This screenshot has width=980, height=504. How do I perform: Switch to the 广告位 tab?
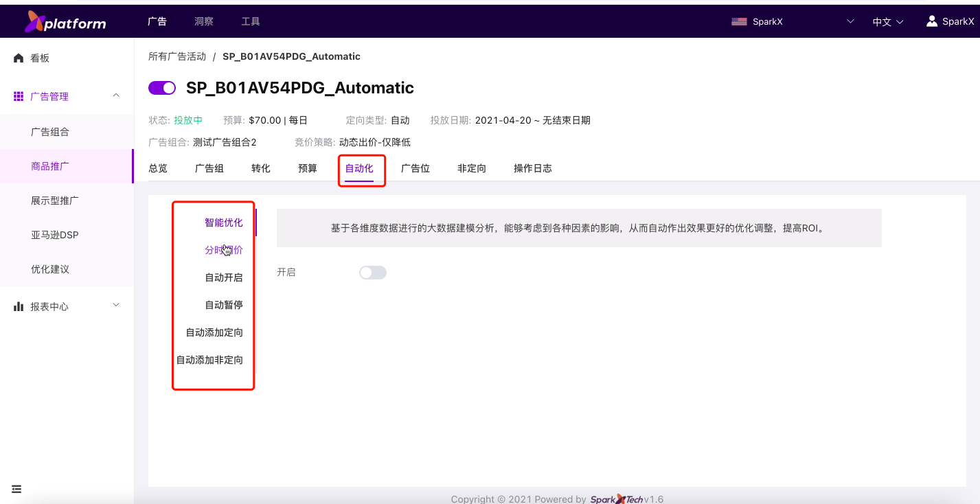pyautogui.click(x=415, y=168)
